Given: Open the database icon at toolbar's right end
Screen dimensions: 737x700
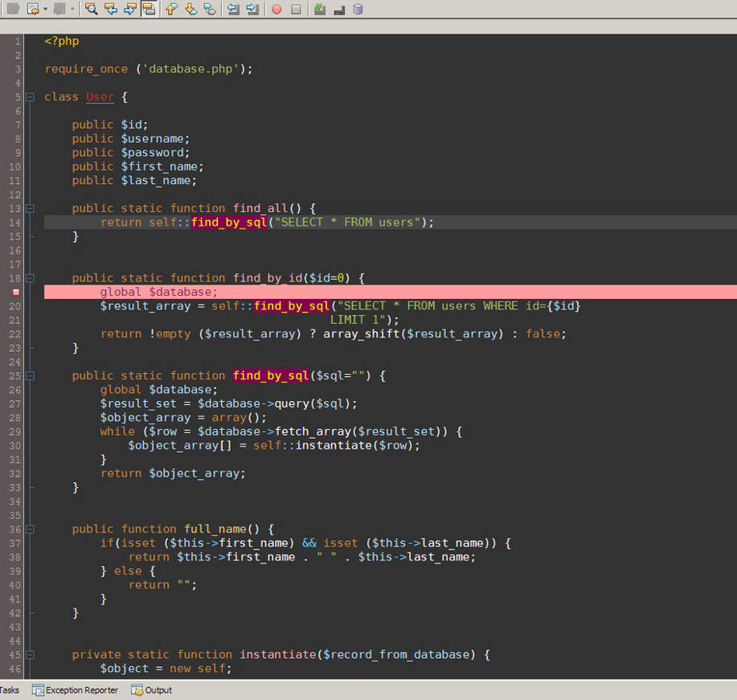Looking at the screenshot, I should [356, 9].
